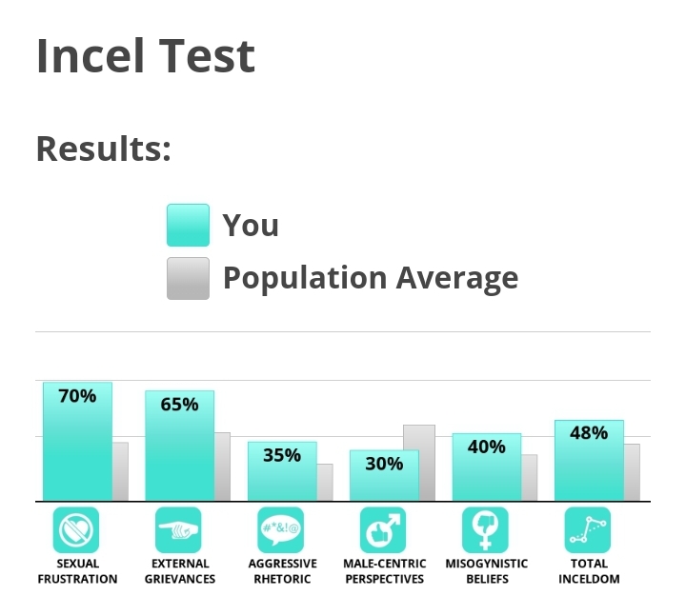Screen dimensions: 686x616
Task: Click the External Grievances pointing-hand icon
Action: pos(178,530)
